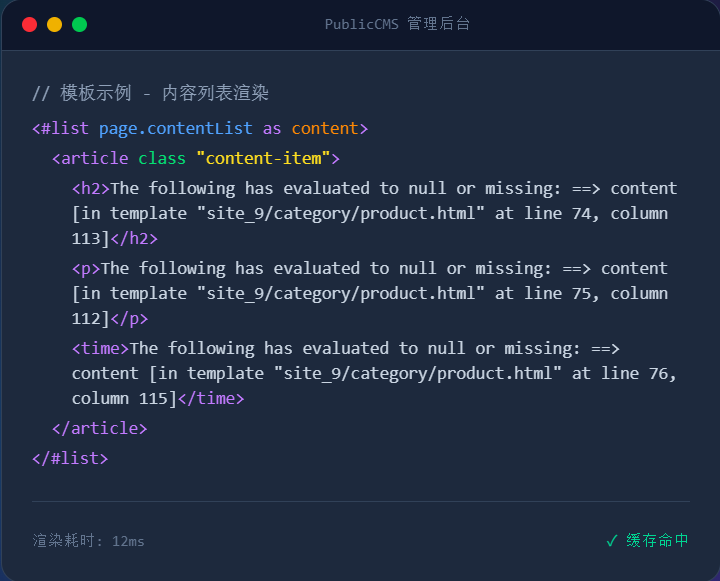Click the green class attribute name
The height and width of the screenshot is (581, 720).
pyautogui.click(x=162, y=158)
